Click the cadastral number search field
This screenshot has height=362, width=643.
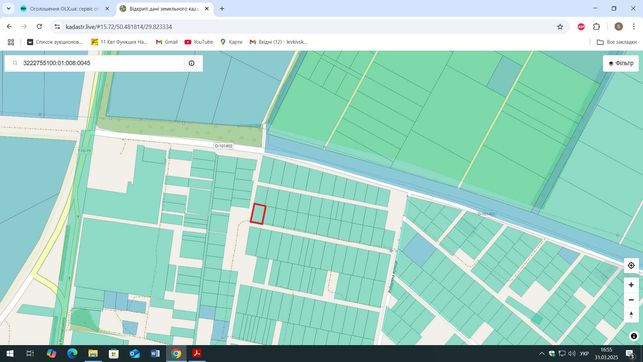tap(103, 63)
